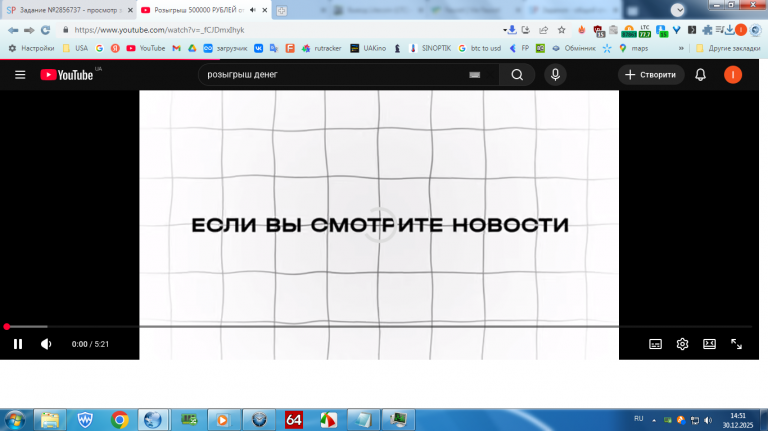Open the orange bitcoin ticker extension
This screenshot has width=768, height=431.
(629, 32)
